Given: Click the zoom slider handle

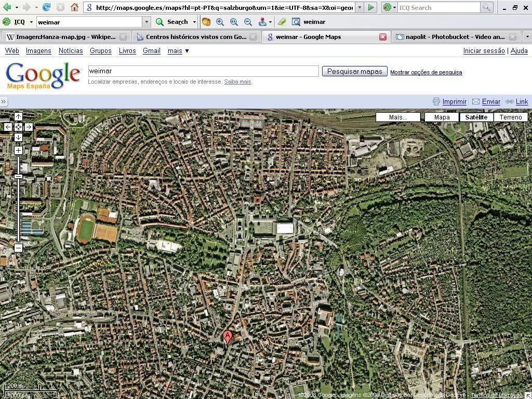Looking at the screenshot, I should (18, 177).
